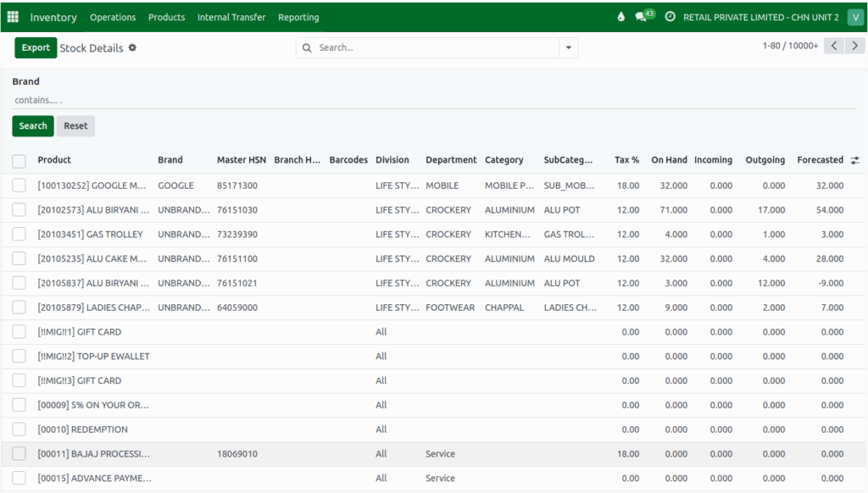Expand the search options dropdown arrow
This screenshot has height=493, width=868.
tap(568, 48)
